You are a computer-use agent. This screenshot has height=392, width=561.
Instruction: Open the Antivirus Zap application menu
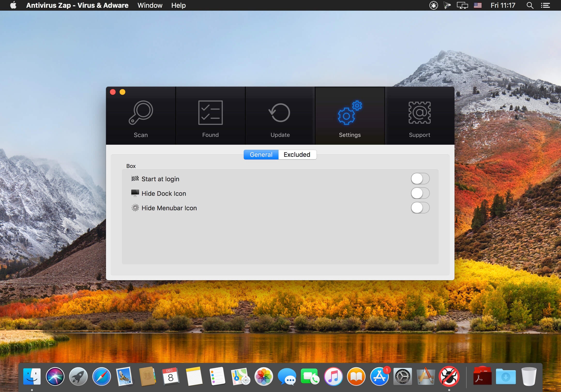[77, 5]
